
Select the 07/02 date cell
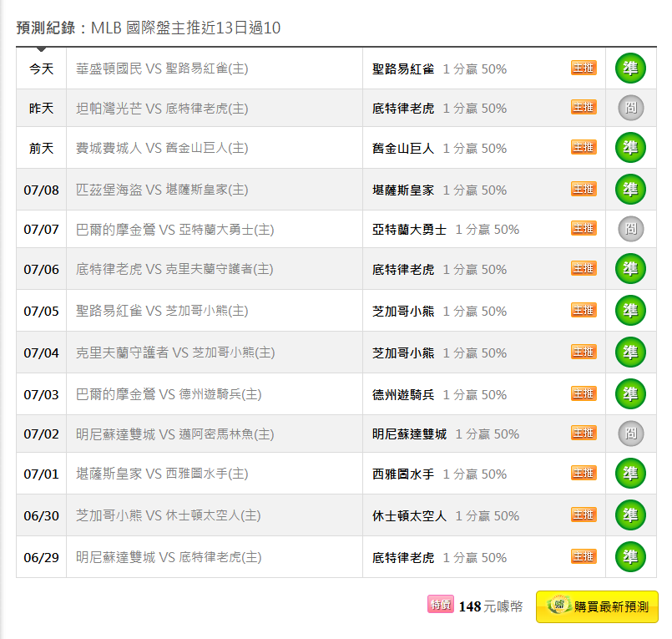point(41,434)
